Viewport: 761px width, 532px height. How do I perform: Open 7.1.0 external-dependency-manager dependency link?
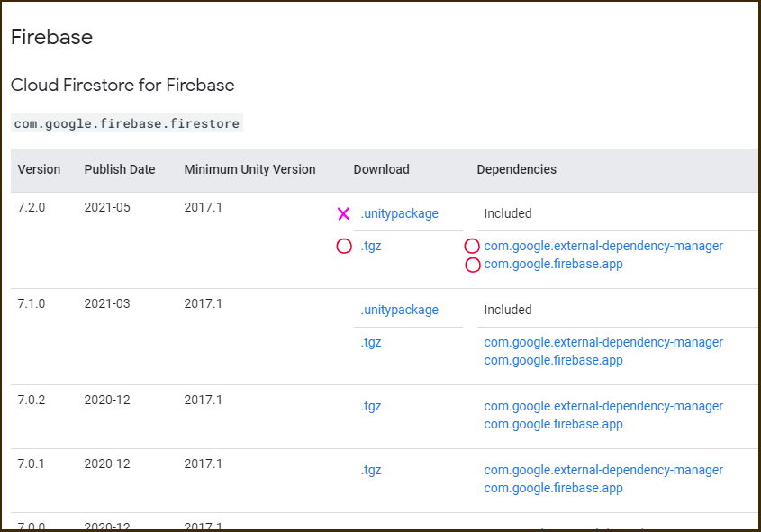[x=603, y=342]
